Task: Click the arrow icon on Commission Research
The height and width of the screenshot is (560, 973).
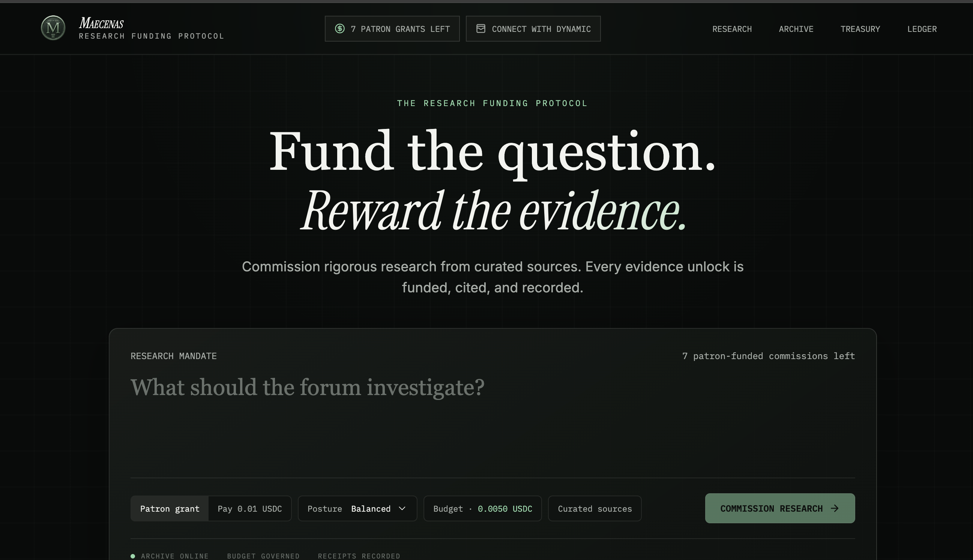Action: pos(835,509)
